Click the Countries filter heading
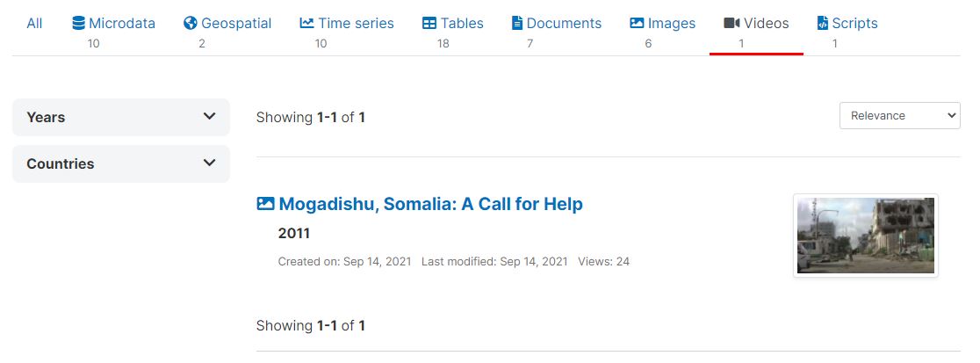This screenshot has height=363, width=980. tap(61, 163)
